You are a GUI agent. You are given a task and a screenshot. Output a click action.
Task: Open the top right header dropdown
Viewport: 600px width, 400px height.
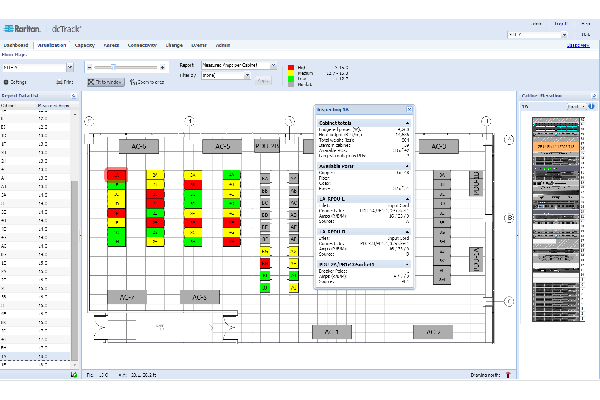click(564, 35)
